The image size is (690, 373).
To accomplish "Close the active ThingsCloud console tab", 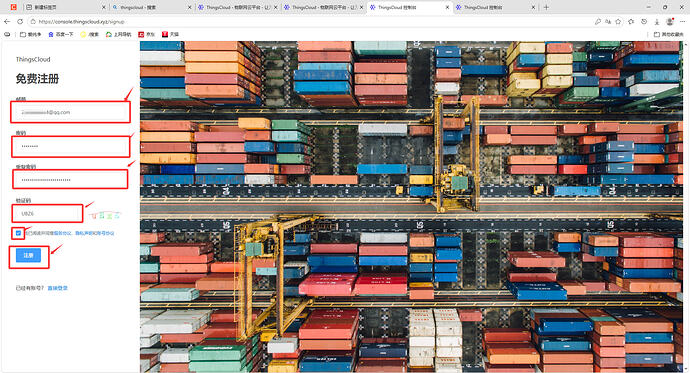I will click(x=448, y=7).
